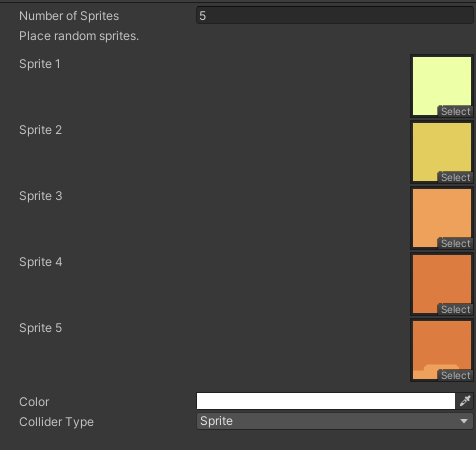
Task: Click the Sprite 4 Select button
Action: pyautogui.click(x=455, y=309)
